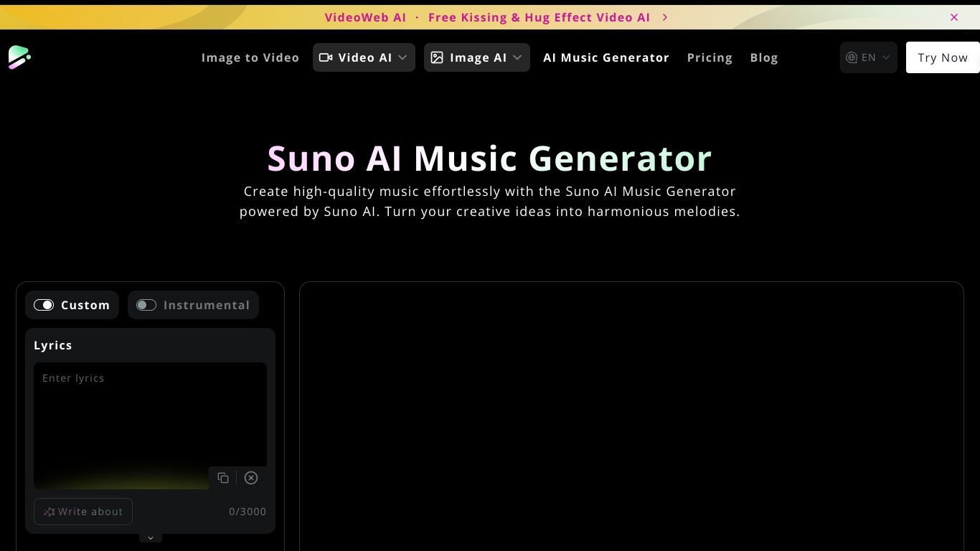The height and width of the screenshot is (551, 980).
Task: Open the Blog page
Action: (x=764, y=57)
